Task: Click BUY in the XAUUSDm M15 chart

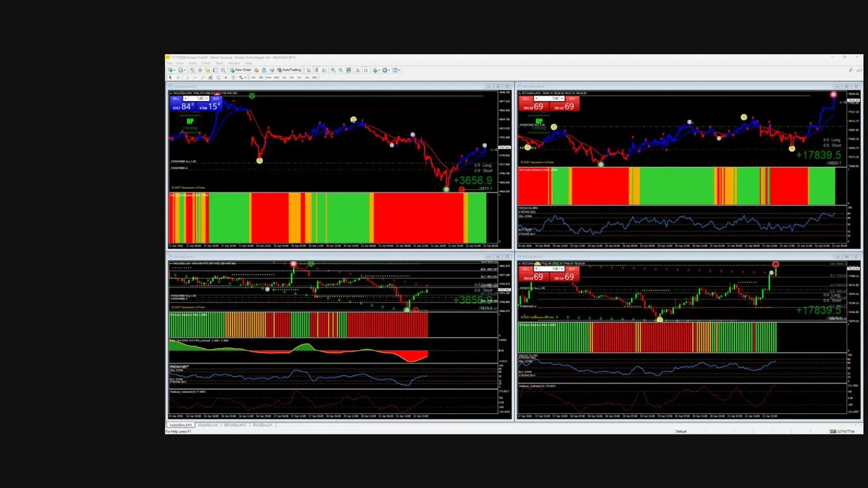Action: coord(216,99)
